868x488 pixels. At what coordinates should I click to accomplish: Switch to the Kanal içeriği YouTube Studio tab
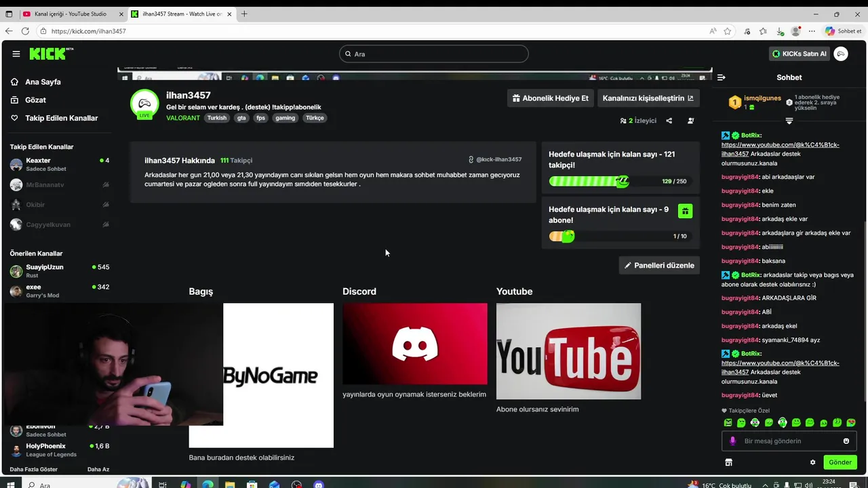tap(71, 14)
